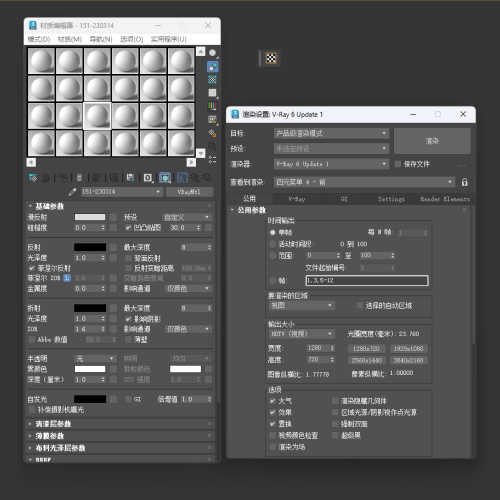The width and height of the screenshot is (500, 500).
Task: Click the 漫反射 diffuse color swatch
Action: pos(90,217)
